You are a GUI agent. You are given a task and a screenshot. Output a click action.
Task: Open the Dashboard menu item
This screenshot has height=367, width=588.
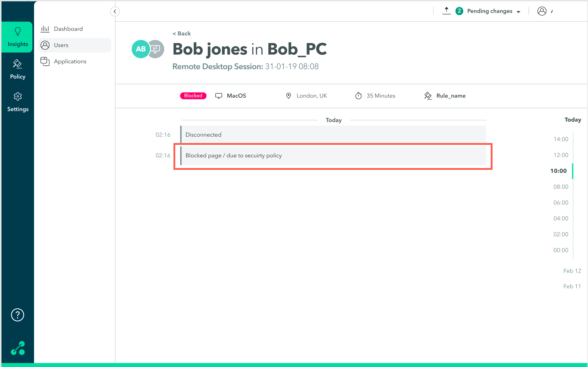[x=68, y=29]
